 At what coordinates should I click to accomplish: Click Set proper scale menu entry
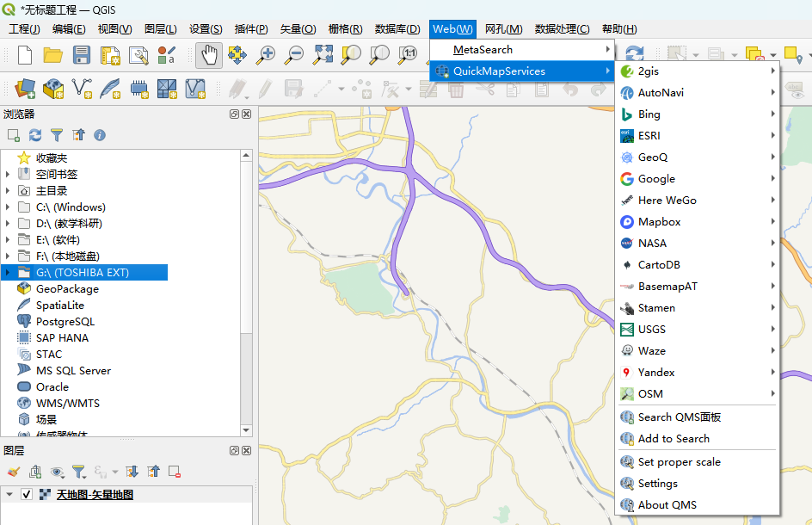click(698, 462)
